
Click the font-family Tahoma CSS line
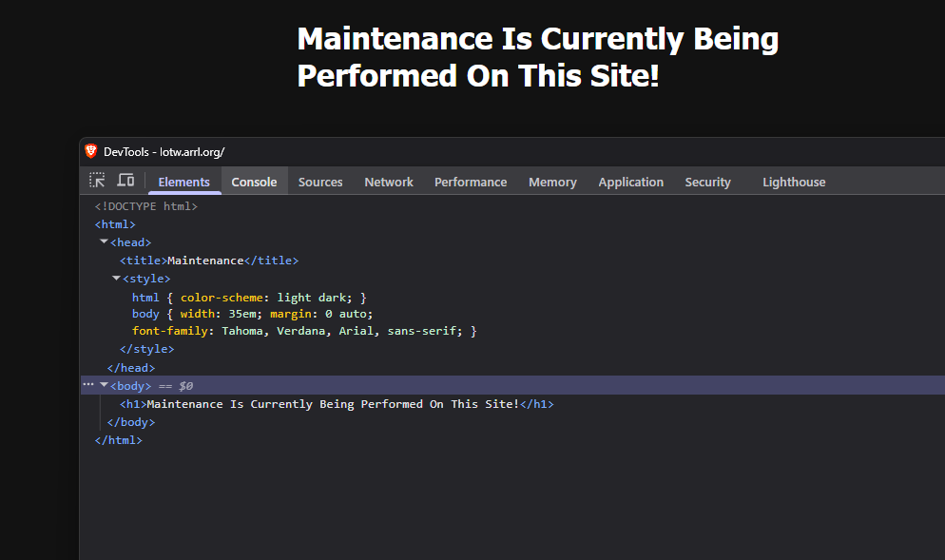(304, 331)
